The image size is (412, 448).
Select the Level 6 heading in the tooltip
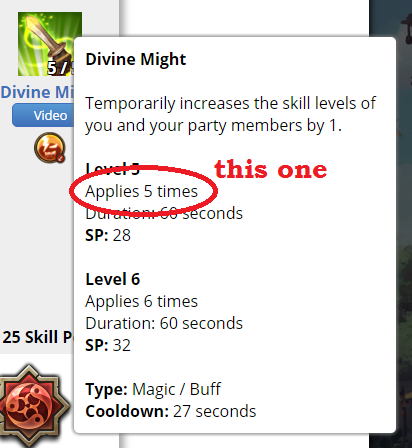pos(113,279)
